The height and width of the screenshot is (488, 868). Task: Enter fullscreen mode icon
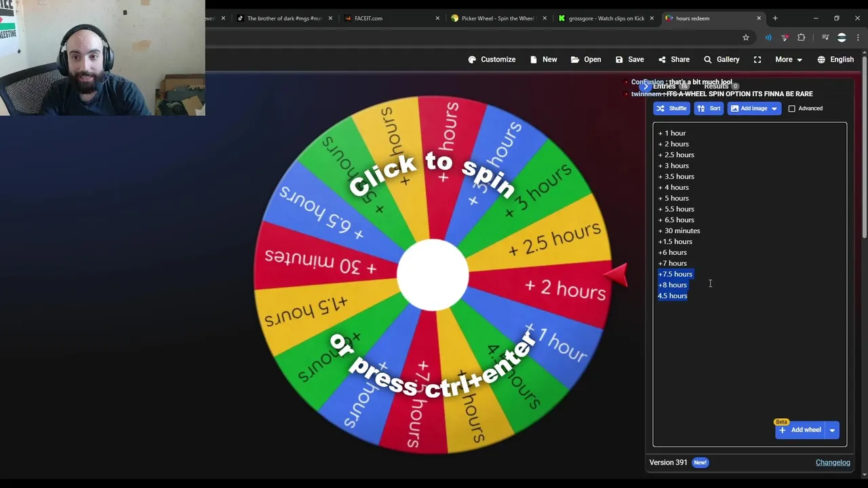click(757, 60)
